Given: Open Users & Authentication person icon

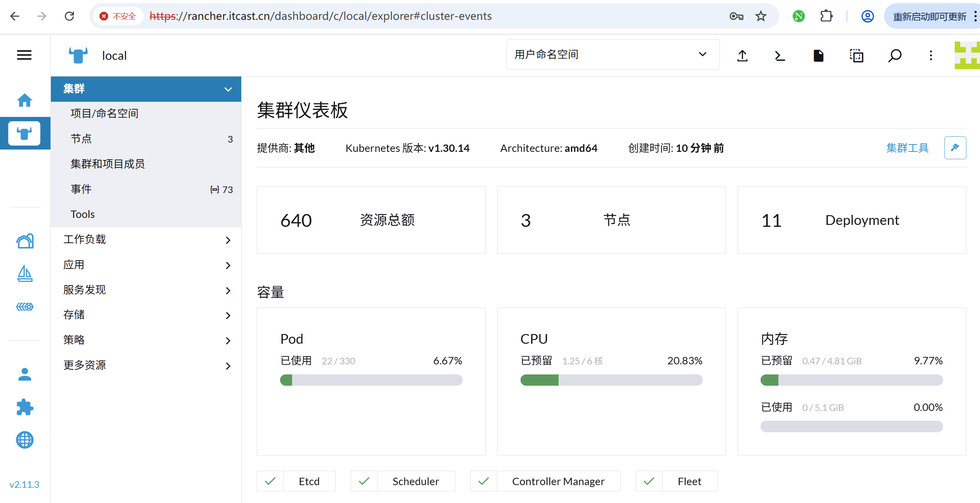Looking at the screenshot, I should tap(25, 374).
